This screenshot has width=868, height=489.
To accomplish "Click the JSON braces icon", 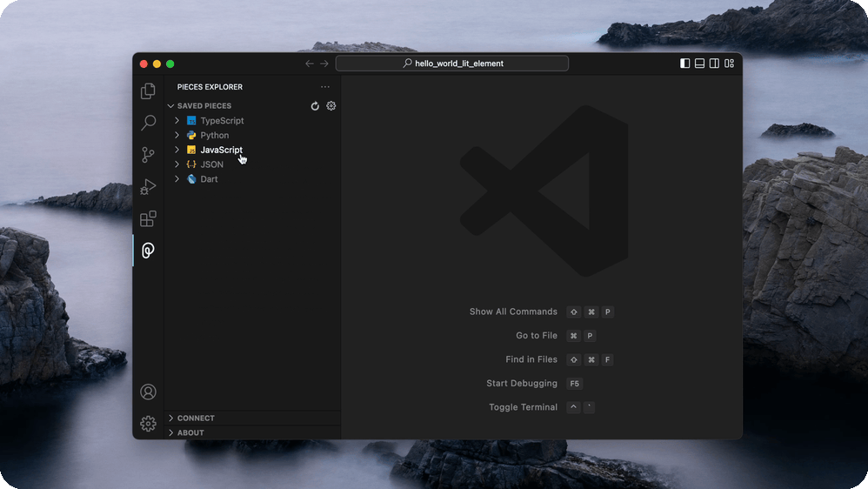I will (191, 164).
